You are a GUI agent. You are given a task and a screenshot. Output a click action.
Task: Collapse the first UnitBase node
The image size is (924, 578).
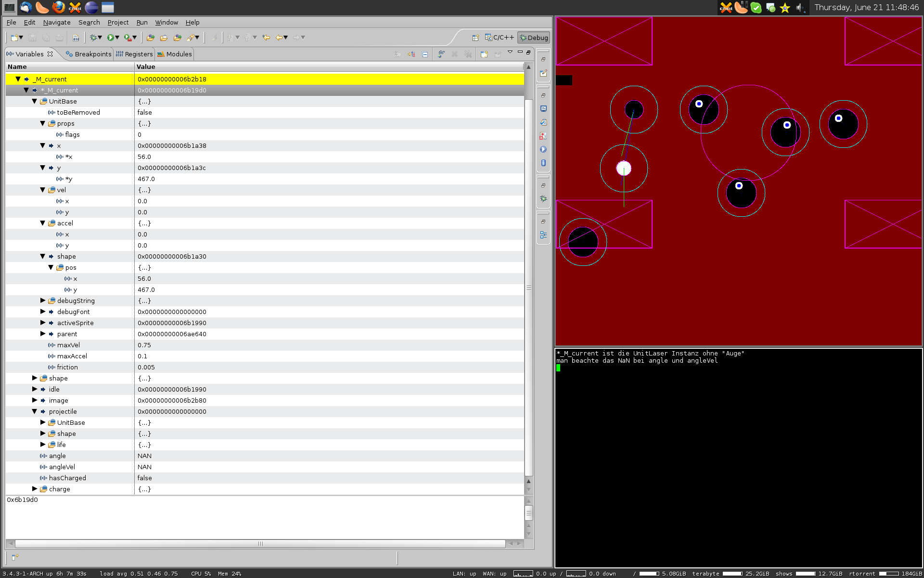[34, 101]
